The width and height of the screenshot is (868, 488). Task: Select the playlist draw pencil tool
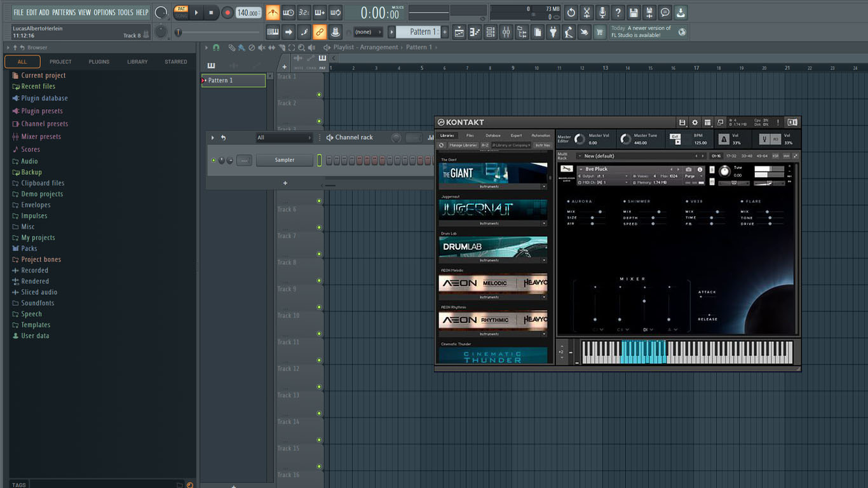(232, 48)
